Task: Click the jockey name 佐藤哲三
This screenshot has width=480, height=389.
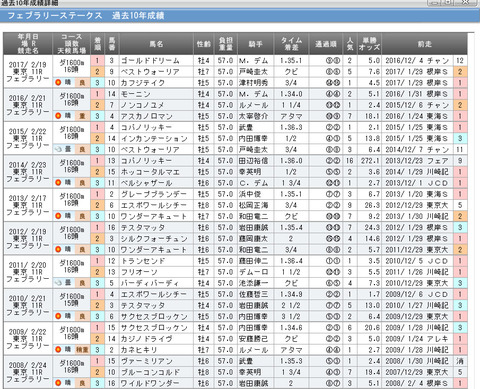Action: click(x=253, y=294)
